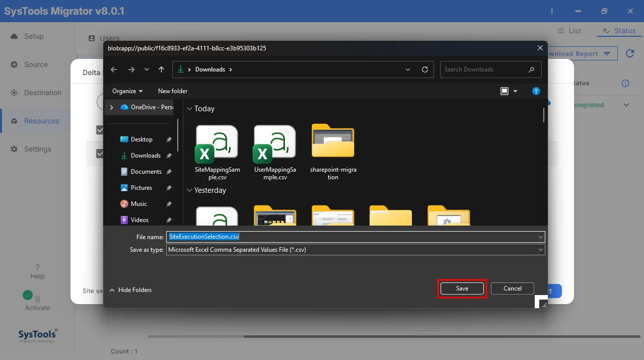Open Settings in SysTools sidebar
Viewport: 644px width, 360px height.
click(x=38, y=149)
